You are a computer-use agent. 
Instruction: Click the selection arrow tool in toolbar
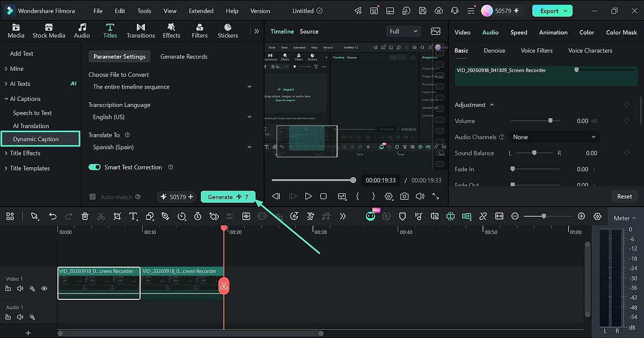coord(34,216)
